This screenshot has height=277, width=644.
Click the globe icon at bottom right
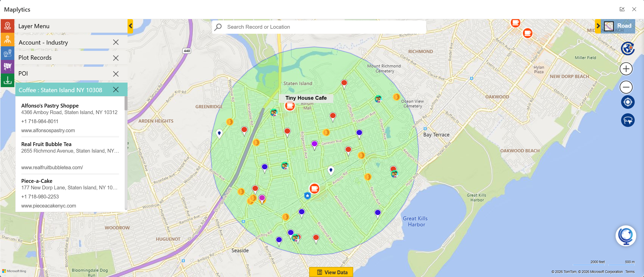[626, 236]
